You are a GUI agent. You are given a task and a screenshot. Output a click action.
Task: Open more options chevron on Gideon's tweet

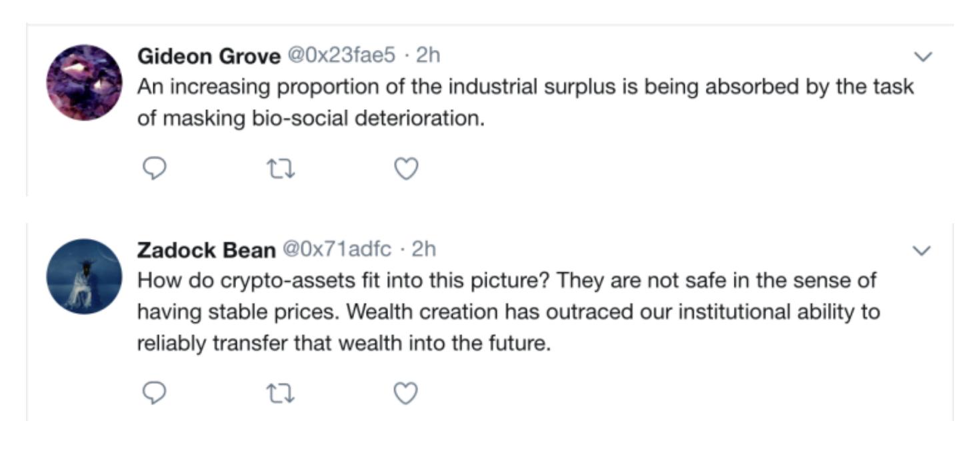pyautogui.click(x=923, y=57)
